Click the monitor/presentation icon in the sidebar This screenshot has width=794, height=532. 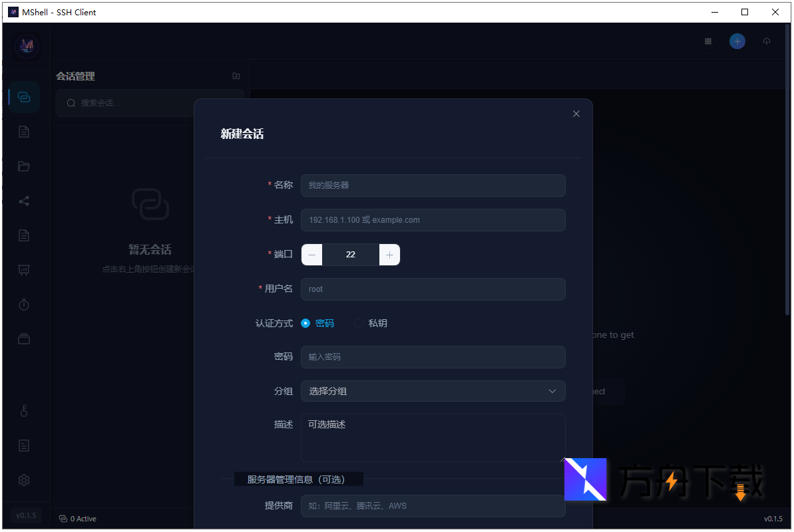point(24,270)
